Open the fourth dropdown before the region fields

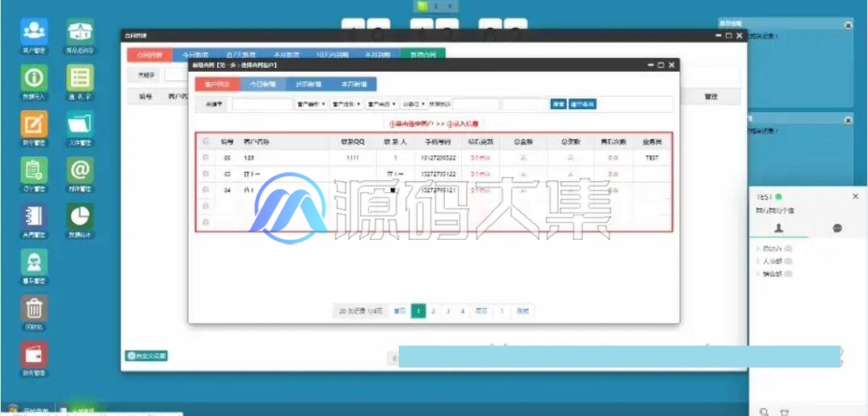(x=413, y=104)
